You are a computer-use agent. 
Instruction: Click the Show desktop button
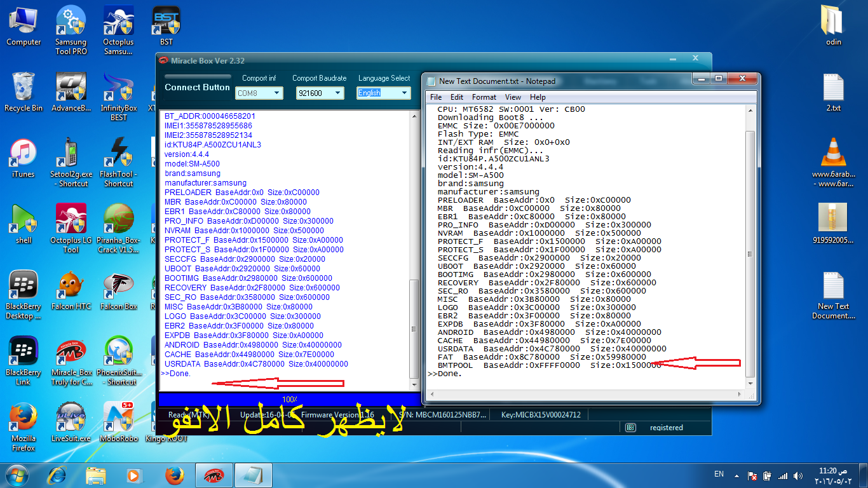tap(863, 475)
